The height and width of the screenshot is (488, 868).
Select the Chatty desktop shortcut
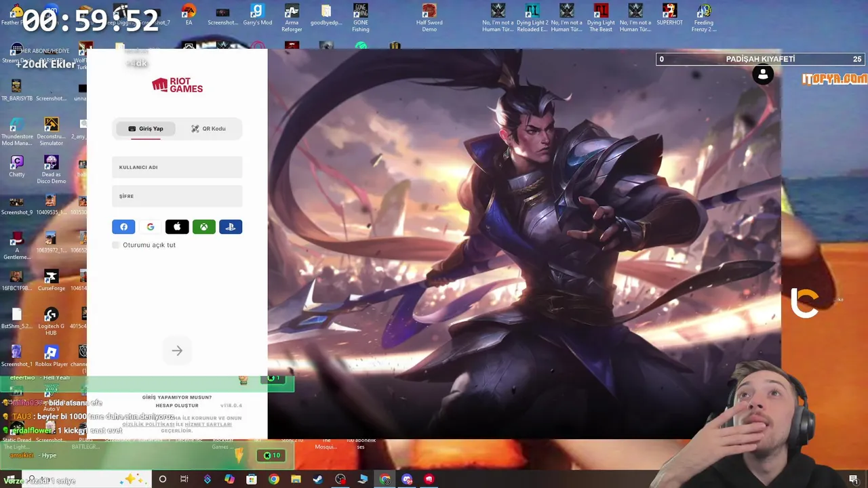pyautogui.click(x=17, y=167)
